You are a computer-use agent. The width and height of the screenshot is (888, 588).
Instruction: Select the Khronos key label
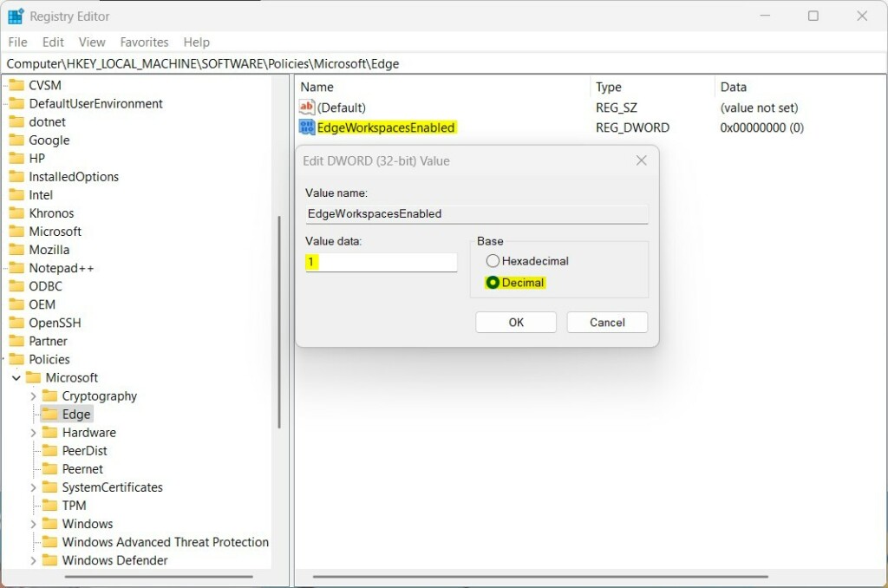point(51,213)
